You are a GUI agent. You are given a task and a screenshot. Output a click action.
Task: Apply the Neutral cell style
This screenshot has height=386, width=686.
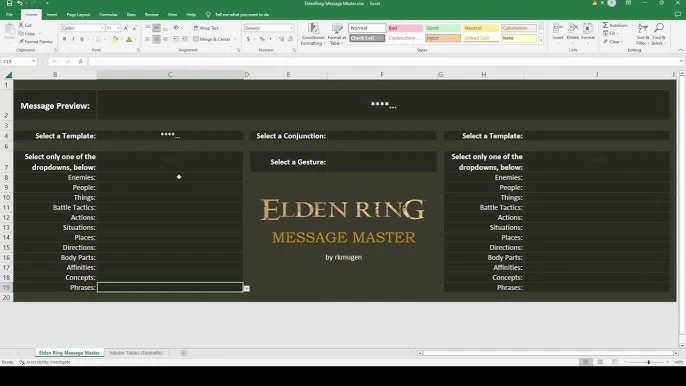(x=481, y=28)
